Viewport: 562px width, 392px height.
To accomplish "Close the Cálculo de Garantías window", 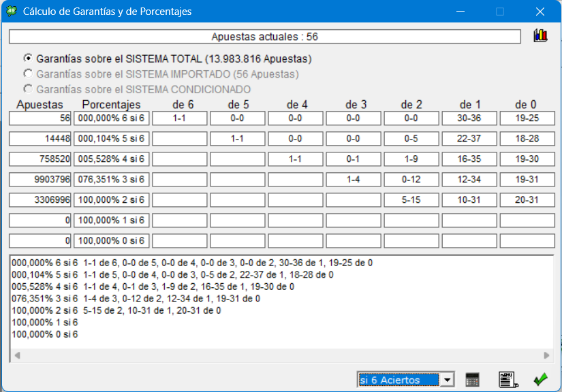I will 540,12.
